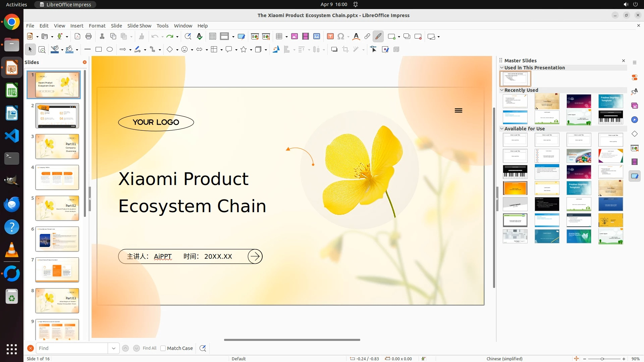Collapse the Available for Use section
Image resolution: width=644 pixels, height=362 pixels.
point(502,129)
